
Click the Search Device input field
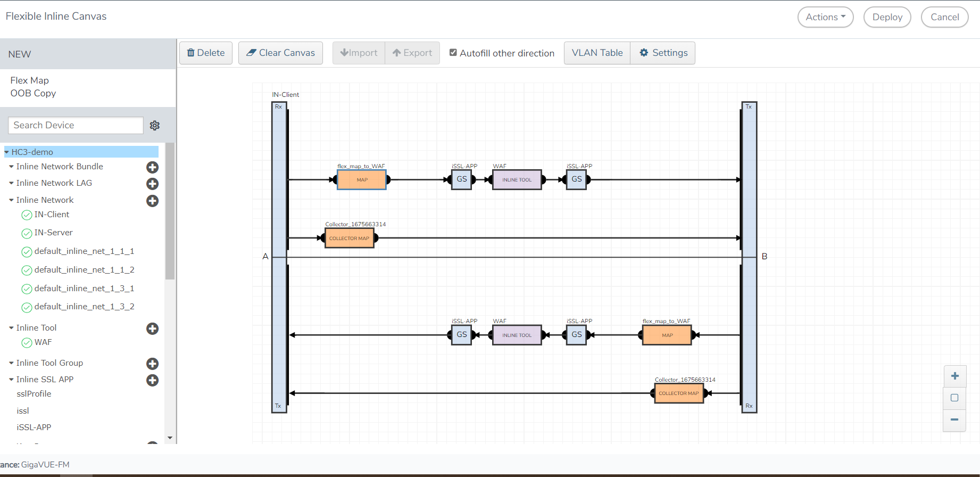point(76,125)
